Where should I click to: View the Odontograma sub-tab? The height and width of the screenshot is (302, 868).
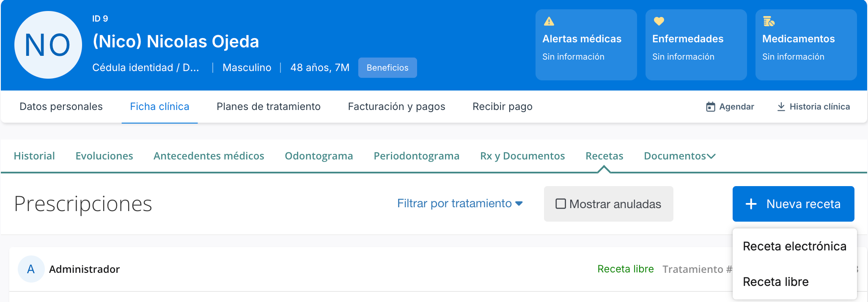tap(319, 156)
